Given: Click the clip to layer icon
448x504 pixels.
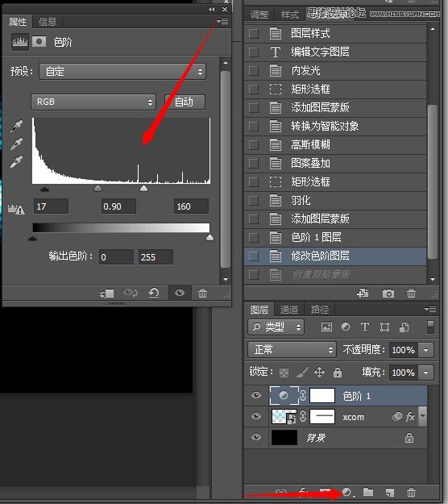Looking at the screenshot, I should click(x=107, y=294).
